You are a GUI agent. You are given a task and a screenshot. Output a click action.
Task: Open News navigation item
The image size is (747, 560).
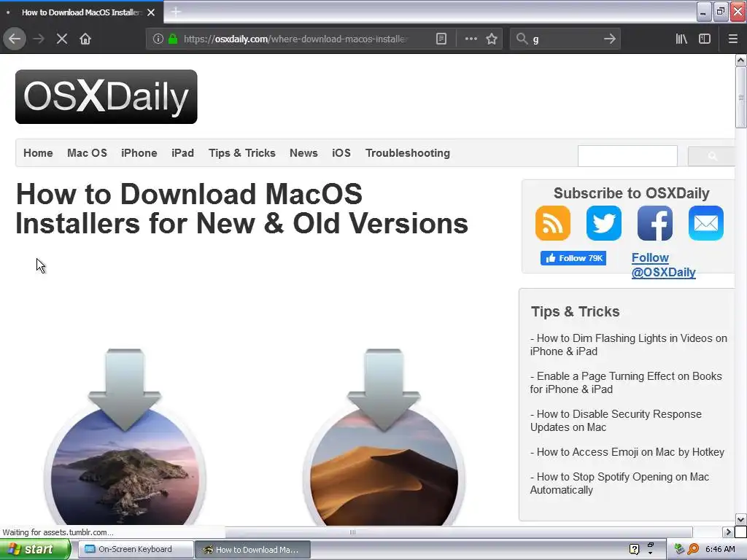pos(303,153)
